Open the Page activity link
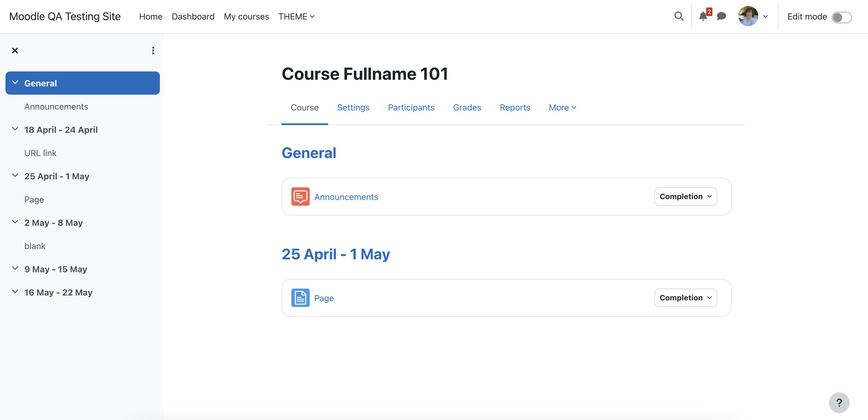Viewport: 868px width, 420px height. [x=324, y=298]
